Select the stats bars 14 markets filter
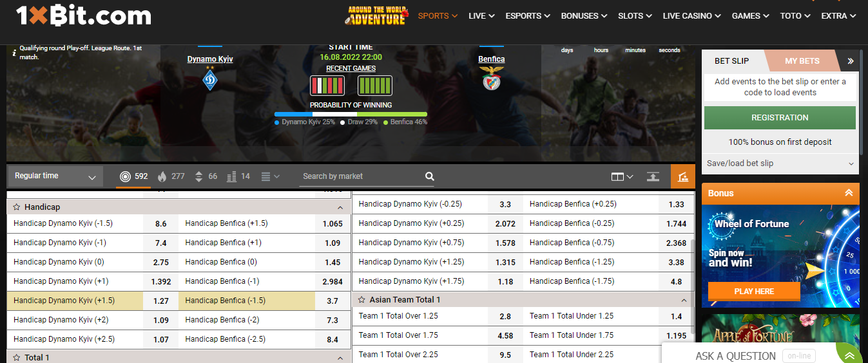 point(238,176)
